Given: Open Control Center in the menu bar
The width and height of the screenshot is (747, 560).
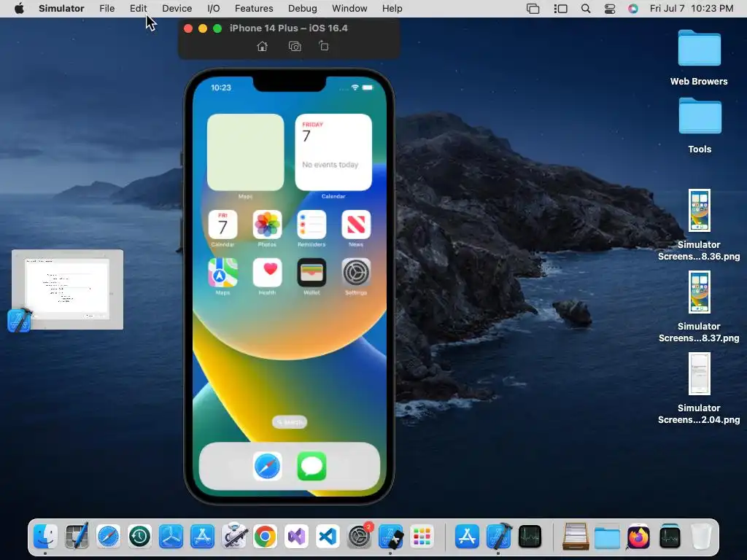Looking at the screenshot, I should point(610,9).
